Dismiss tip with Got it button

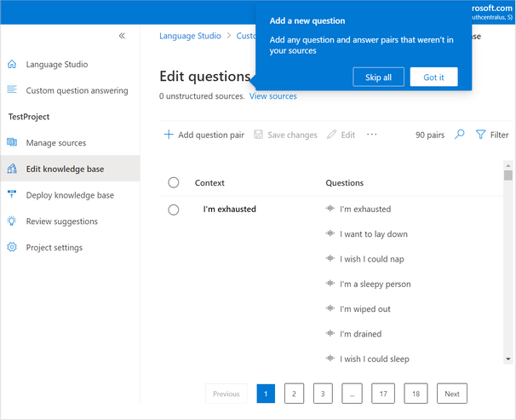click(433, 77)
